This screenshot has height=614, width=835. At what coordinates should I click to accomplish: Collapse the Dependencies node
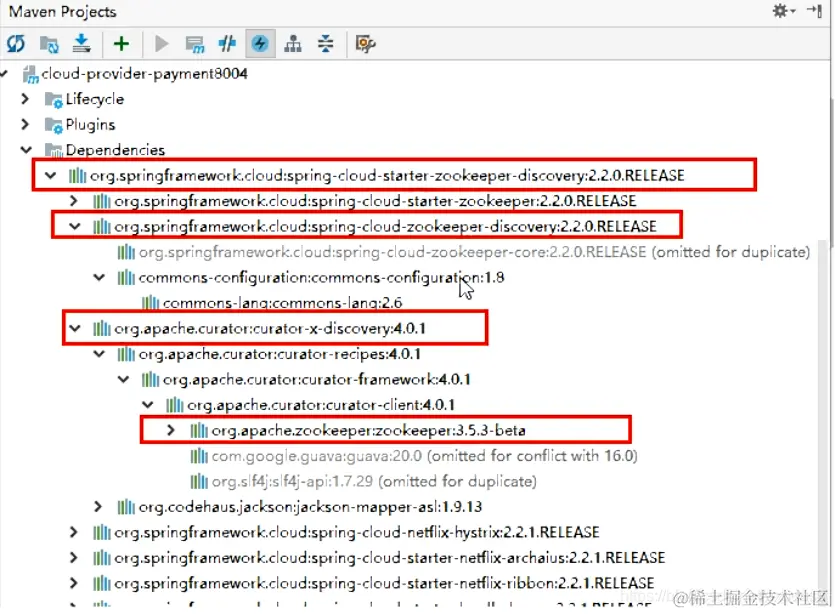tap(26, 150)
